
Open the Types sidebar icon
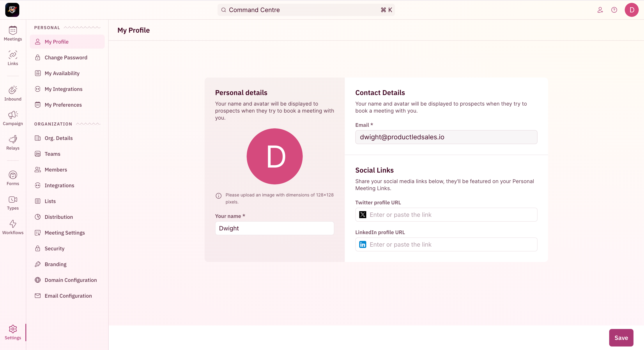tap(13, 200)
